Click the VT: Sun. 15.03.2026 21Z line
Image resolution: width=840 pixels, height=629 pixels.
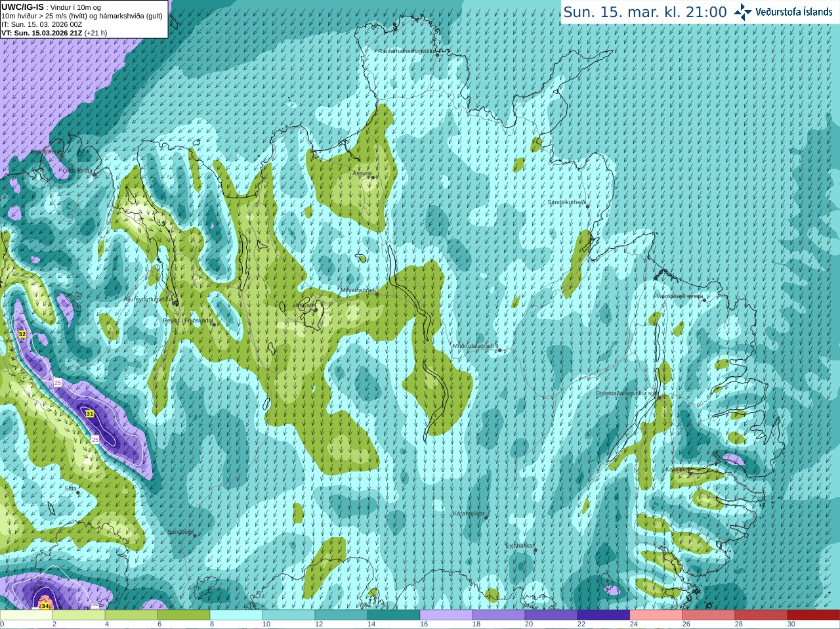point(54,33)
